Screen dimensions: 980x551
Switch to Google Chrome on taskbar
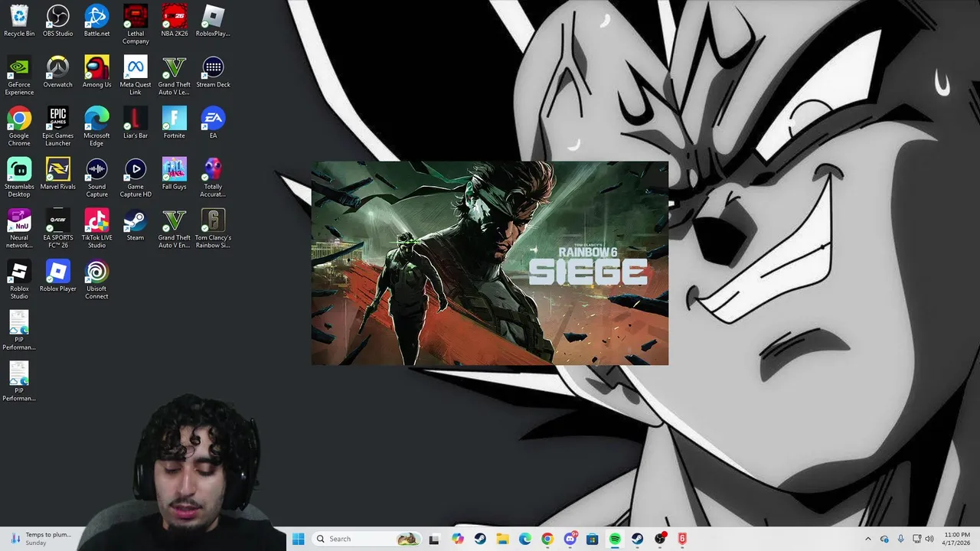pyautogui.click(x=547, y=539)
